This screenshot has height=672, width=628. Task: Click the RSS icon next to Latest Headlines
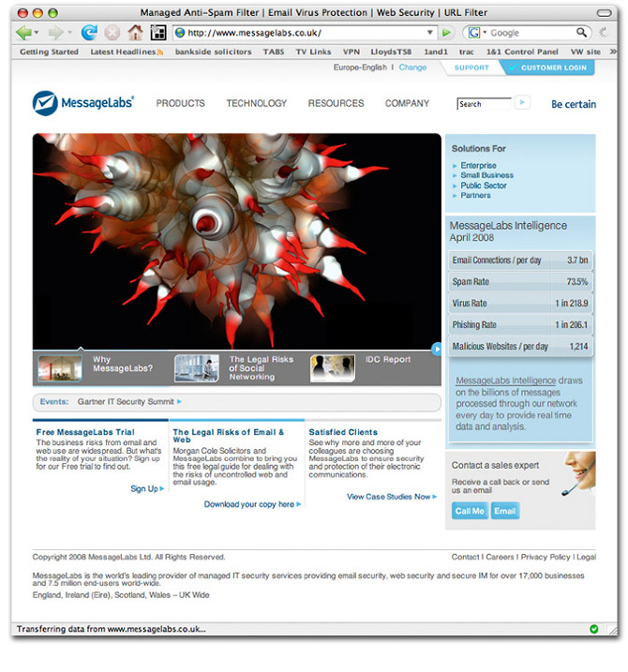tap(160, 52)
